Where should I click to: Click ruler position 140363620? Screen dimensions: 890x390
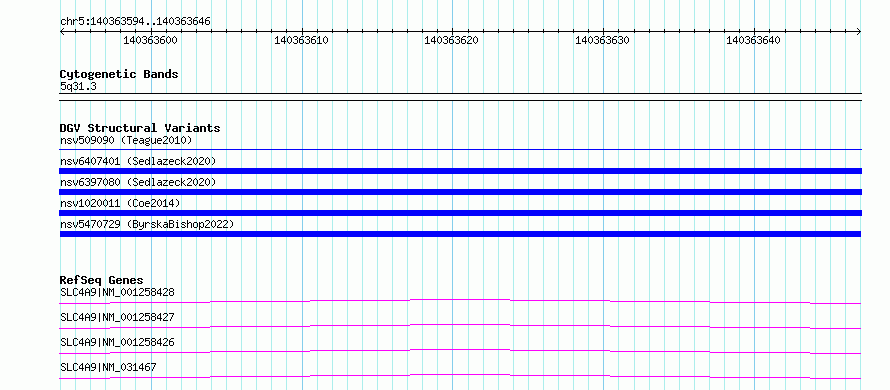click(x=451, y=40)
